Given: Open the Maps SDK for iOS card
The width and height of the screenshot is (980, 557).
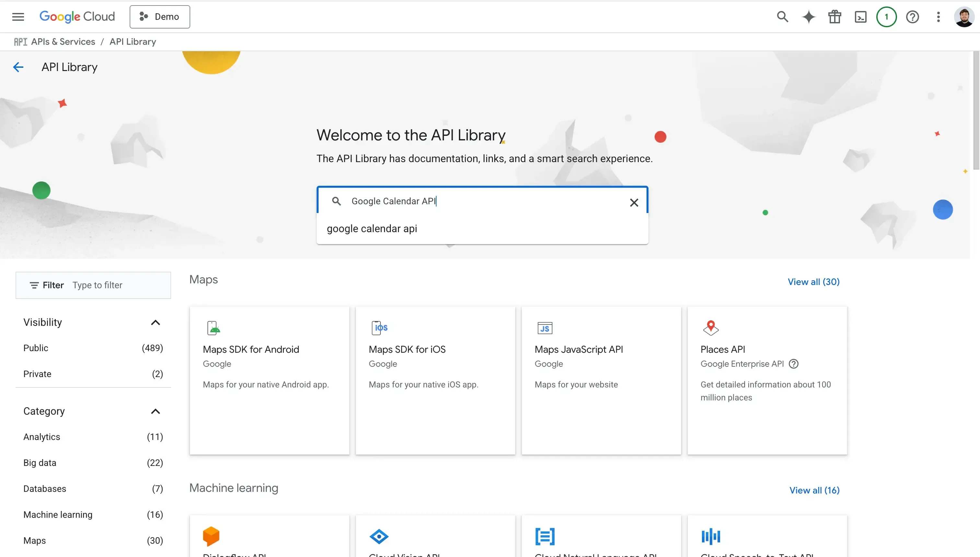Looking at the screenshot, I should click(x=435, y=380).
